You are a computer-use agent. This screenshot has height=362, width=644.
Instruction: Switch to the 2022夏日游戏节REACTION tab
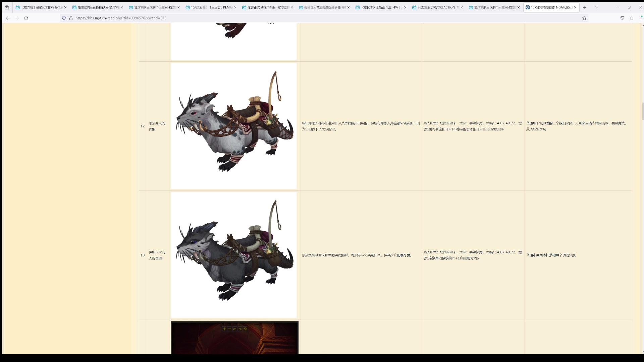[438, 7]
